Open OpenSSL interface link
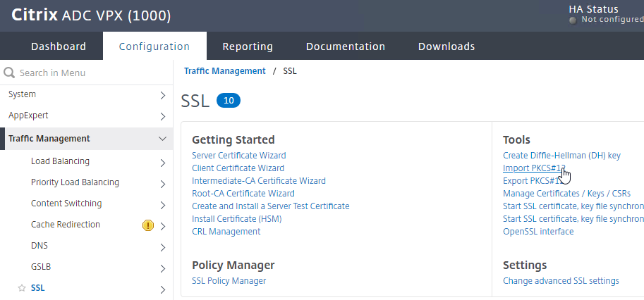644x300 pixels. point(538,232)
